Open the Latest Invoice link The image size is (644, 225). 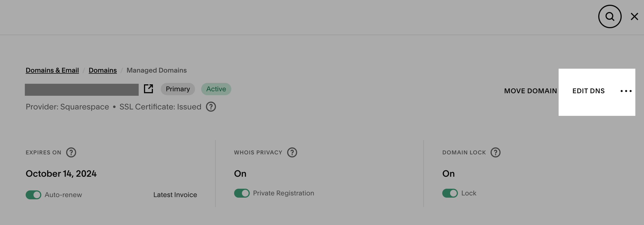(x=175, y=195)
